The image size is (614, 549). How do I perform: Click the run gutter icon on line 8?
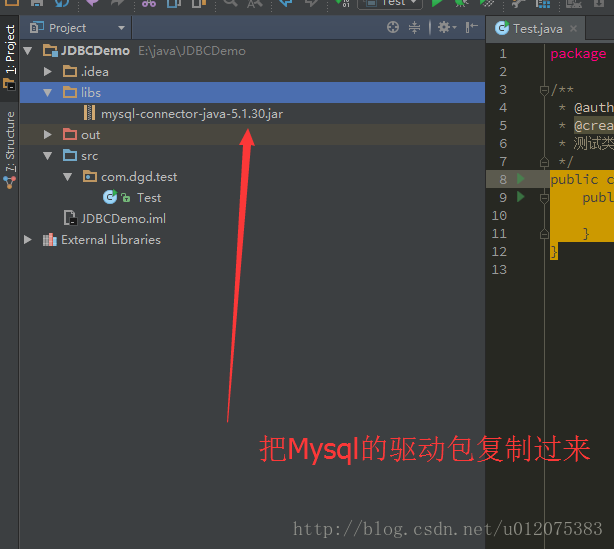point(520,179)
